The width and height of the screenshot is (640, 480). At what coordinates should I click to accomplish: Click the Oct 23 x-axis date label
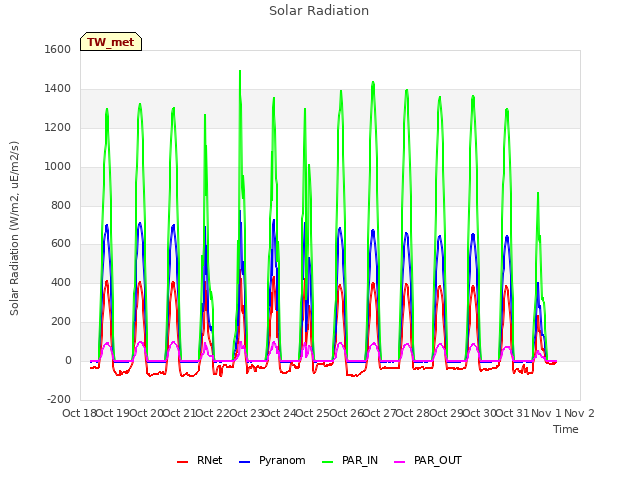point(247,413)
